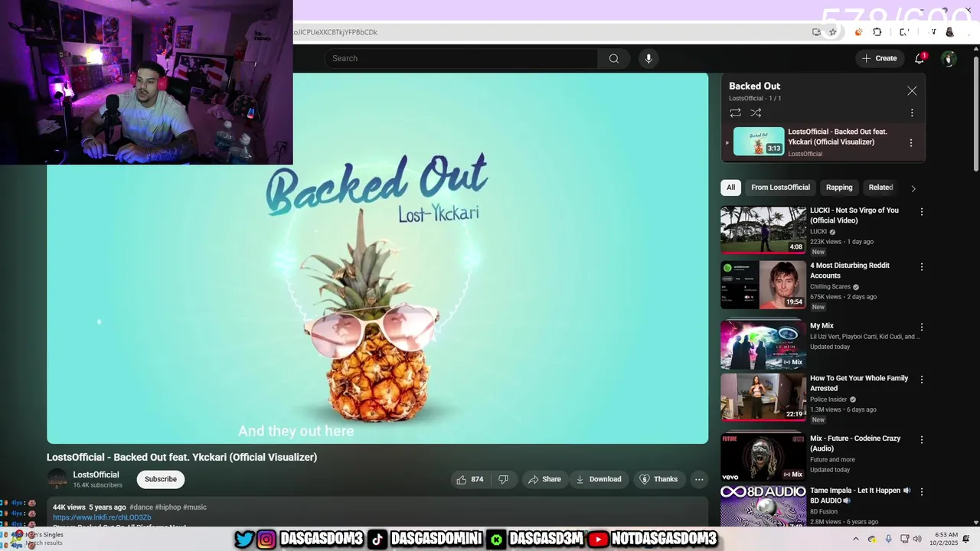This screenshot has height=551, width=980.
Task: Click the Share button
Action: click(x=545, y=479)
